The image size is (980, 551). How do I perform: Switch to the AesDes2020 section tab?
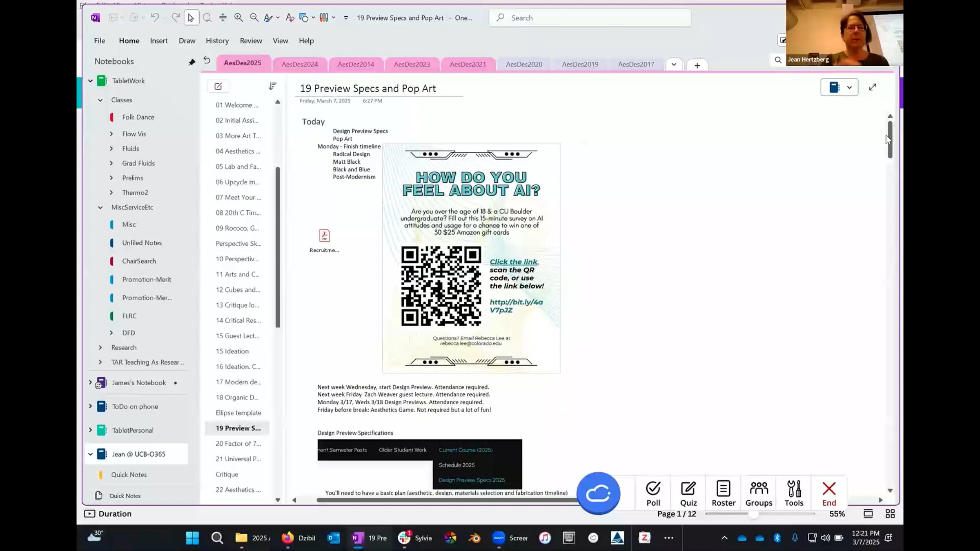click(x=524, y=64)
